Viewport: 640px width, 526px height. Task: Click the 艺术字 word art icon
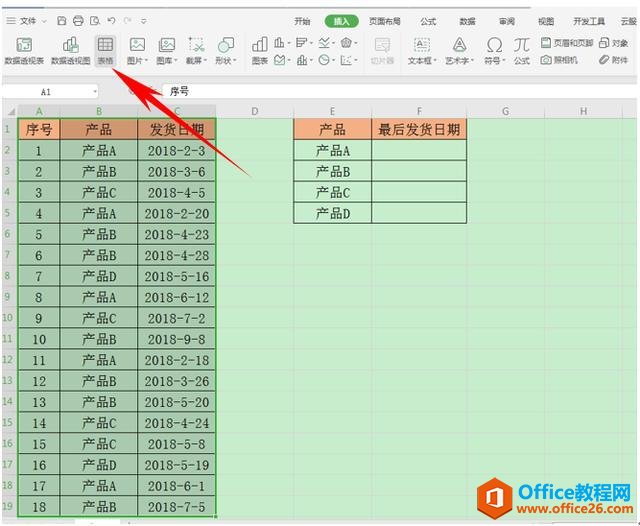pyautogui.click(x=460, y=45)
